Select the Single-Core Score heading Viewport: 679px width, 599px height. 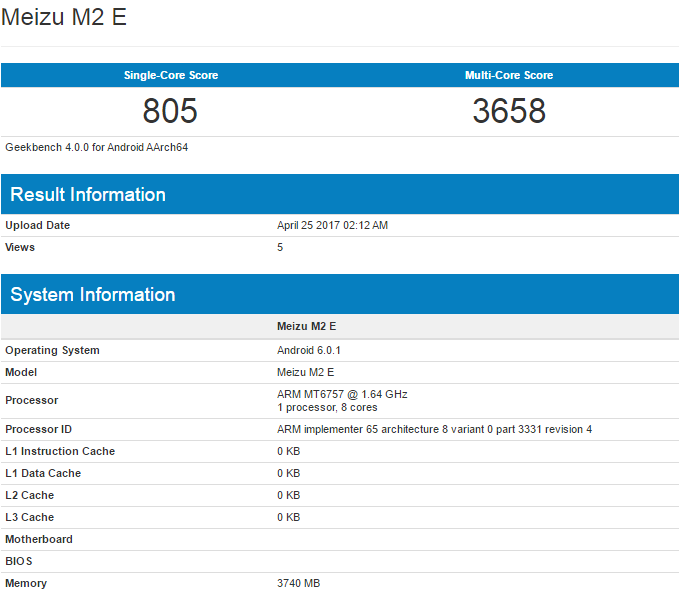pos(171,75)
